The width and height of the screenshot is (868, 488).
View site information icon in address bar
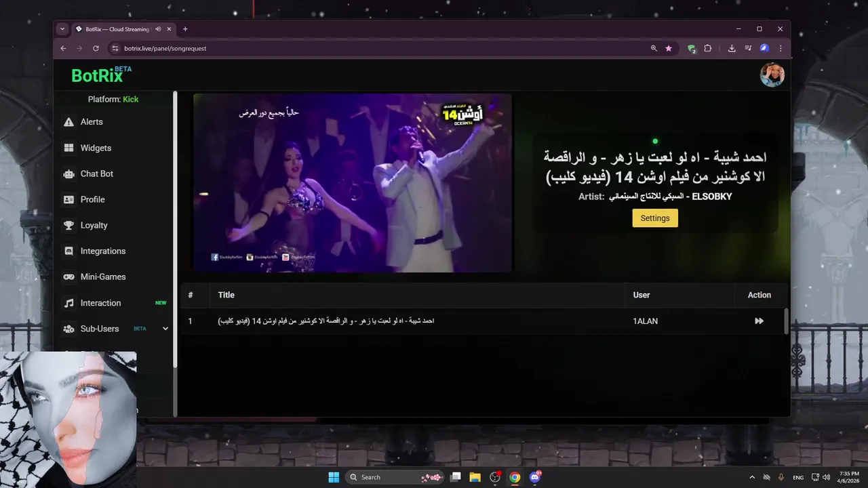(115, 48)
